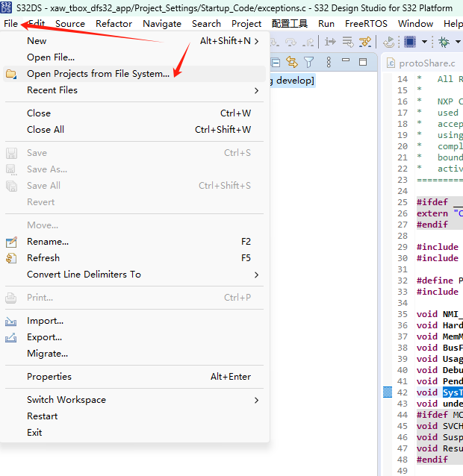Click the Collapse All icon in project panel
The width and height of the screenshot is (463, 476).
coord(276,62)
